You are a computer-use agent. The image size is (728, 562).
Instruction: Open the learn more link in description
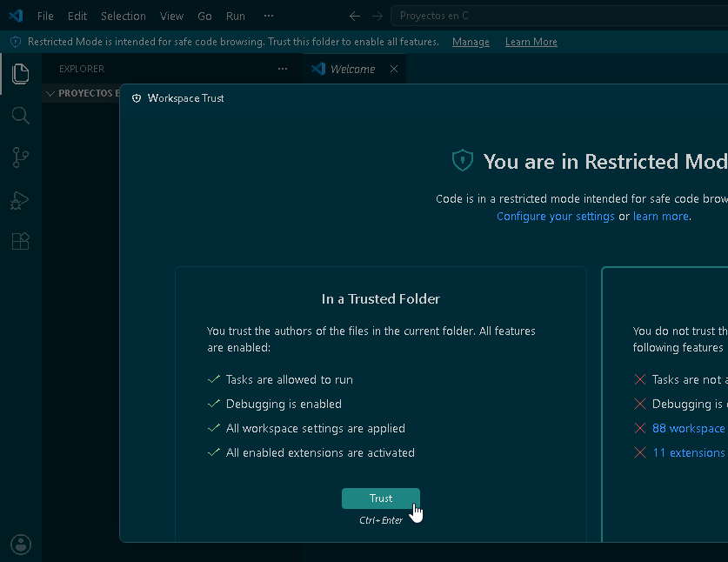[x=661, y=217]
